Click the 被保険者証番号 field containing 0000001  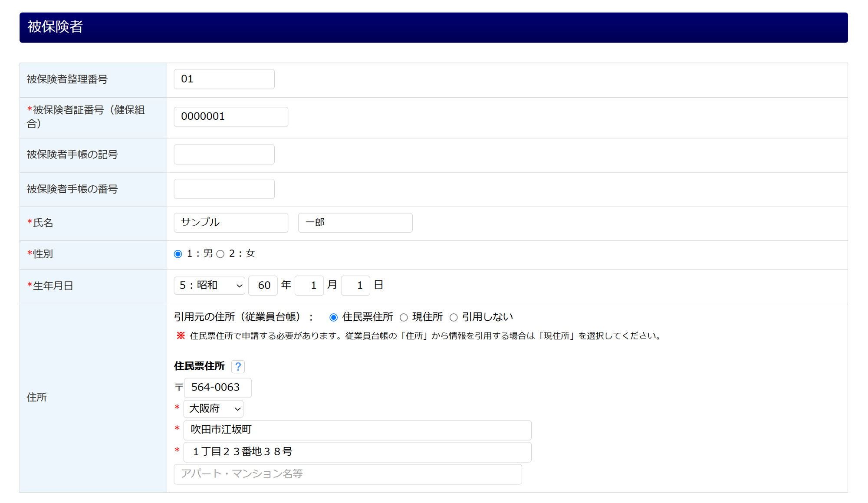point(230,117)
